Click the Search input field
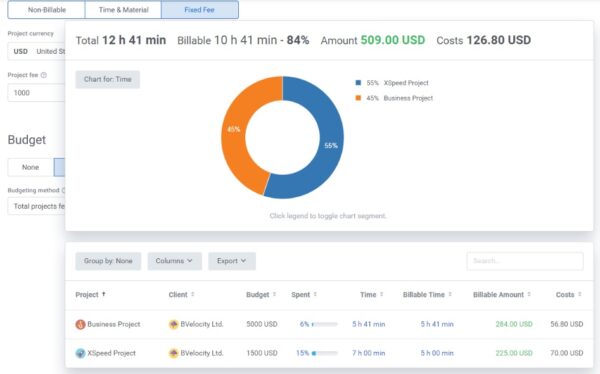Image resolution: width=600 pixels, height=374 pixels. coord(525,261)
